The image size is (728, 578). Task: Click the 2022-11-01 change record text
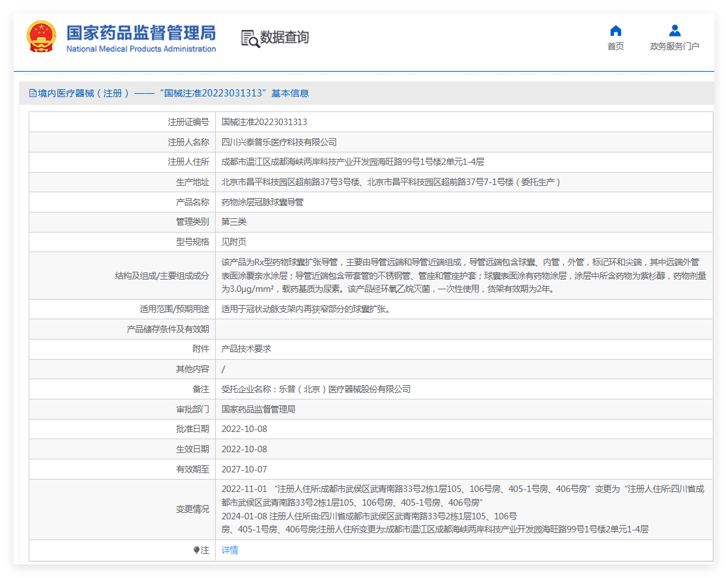[463, 496]
